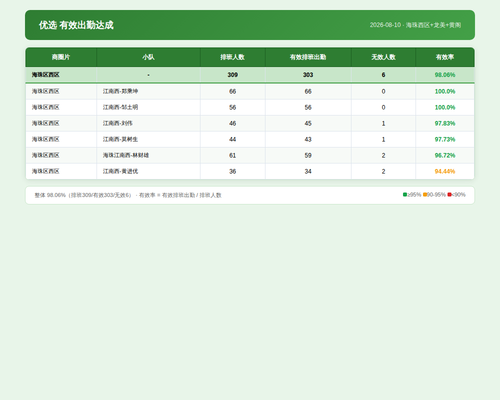Click the bold 海珠区西区 in the summary row

[45, 75]
